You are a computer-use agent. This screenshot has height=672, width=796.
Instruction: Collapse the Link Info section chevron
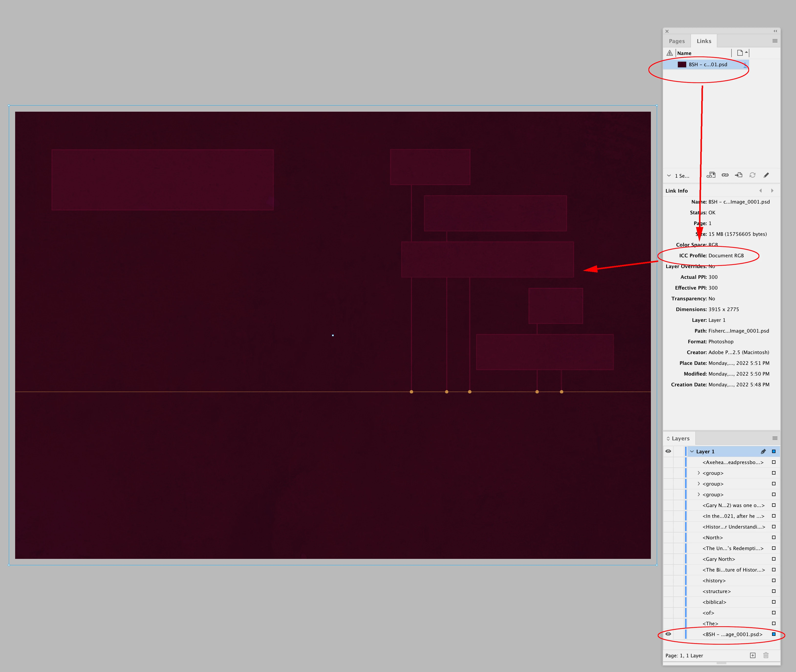pos(669,176)
